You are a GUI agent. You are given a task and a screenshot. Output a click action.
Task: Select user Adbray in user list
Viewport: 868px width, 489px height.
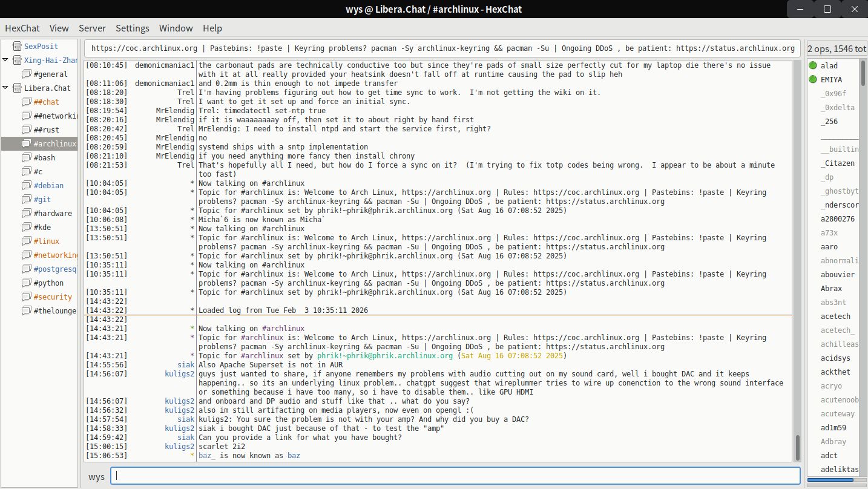point(833,441)
